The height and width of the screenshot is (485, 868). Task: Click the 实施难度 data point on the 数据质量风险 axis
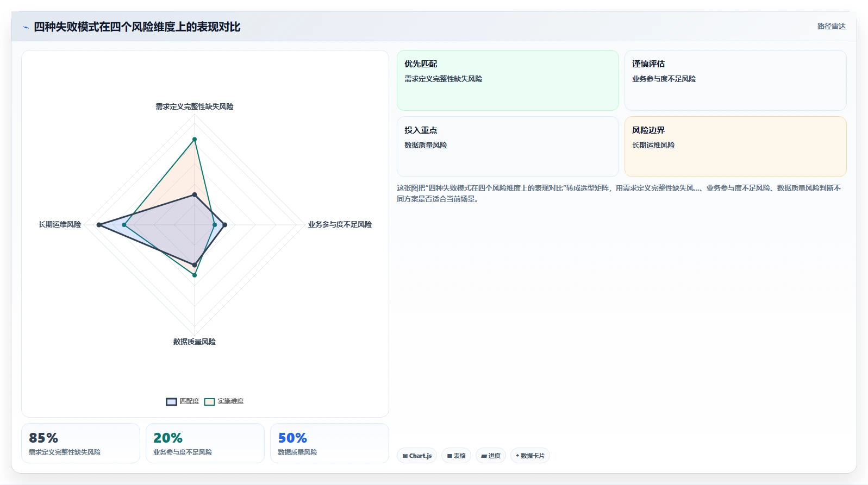pos(195,275)
